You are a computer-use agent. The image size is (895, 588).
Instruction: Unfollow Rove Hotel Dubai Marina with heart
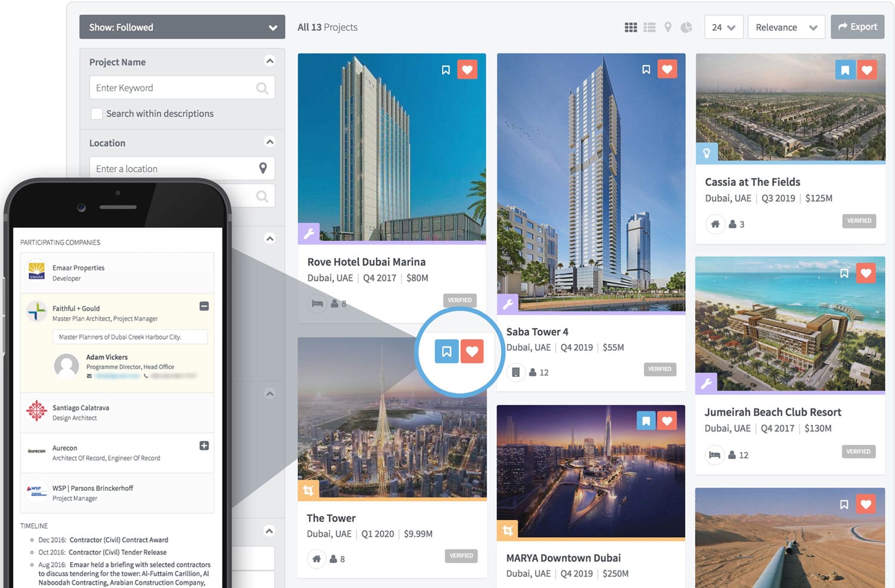pyautogui.click(x=467, y=70)
